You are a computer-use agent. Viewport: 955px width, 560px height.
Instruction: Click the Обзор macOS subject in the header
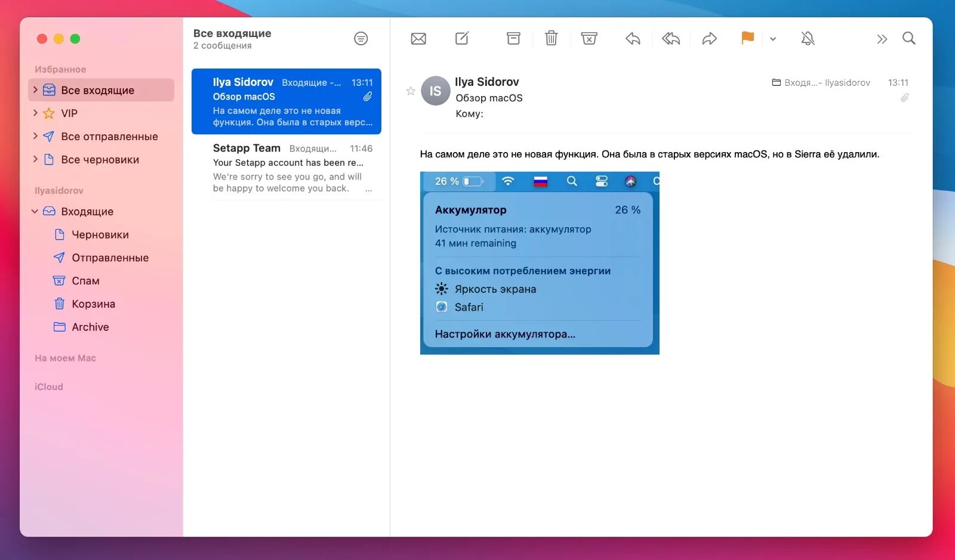(489, 98)
